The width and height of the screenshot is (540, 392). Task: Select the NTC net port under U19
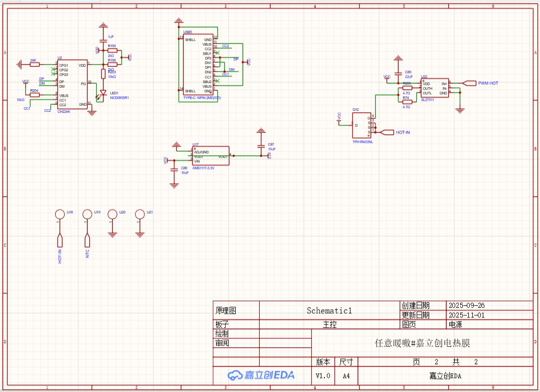pos(87,241)
